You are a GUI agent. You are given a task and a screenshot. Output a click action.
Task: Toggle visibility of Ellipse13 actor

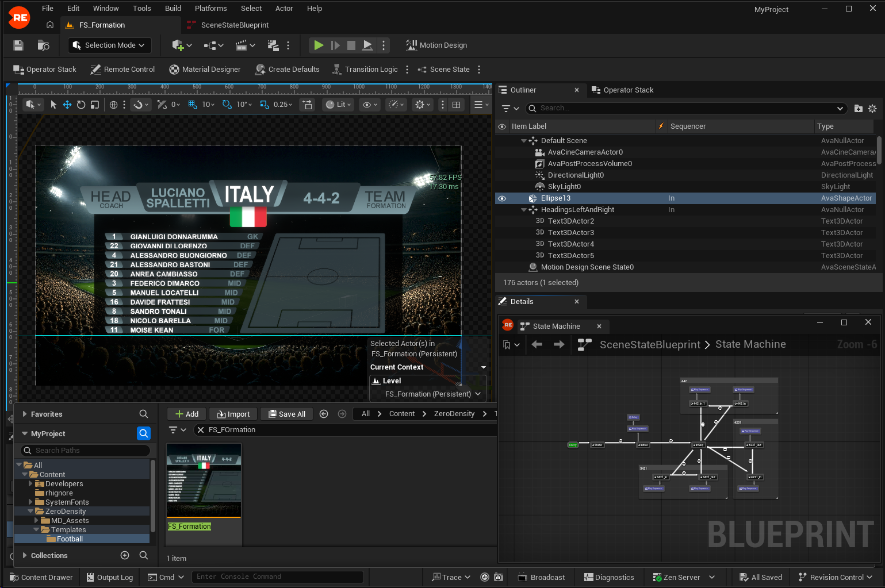click(x=502, y=198)
